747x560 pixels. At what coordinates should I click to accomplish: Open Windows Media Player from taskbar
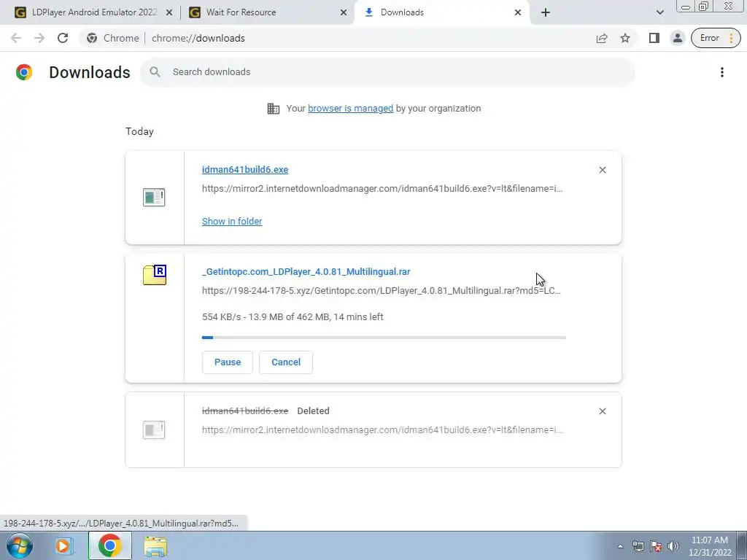(x=63, y=545)
